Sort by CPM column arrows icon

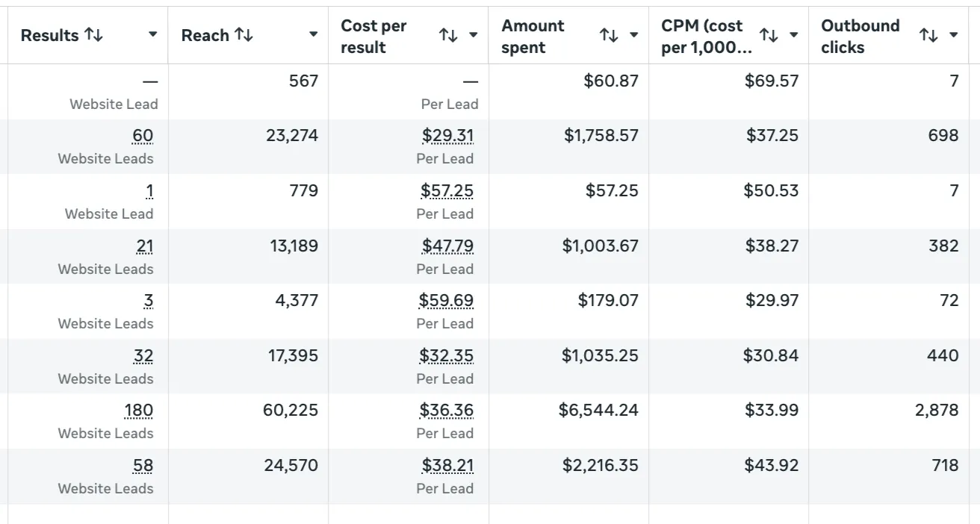tap(769, 35)
